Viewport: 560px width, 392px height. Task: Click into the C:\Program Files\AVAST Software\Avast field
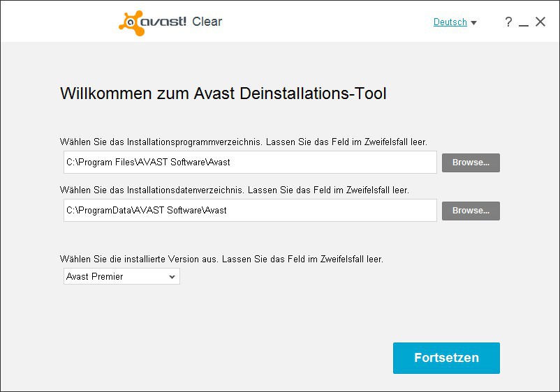point(249,163)
